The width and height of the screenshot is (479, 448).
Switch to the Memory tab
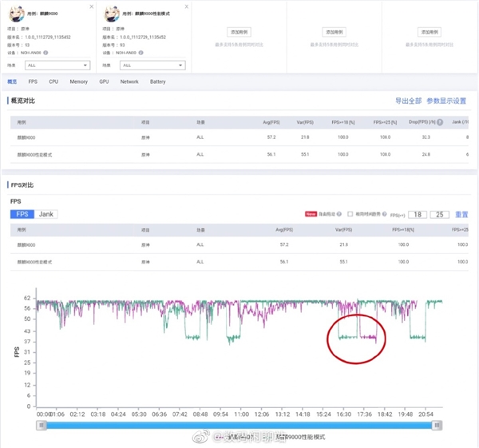tap(78, 81)
